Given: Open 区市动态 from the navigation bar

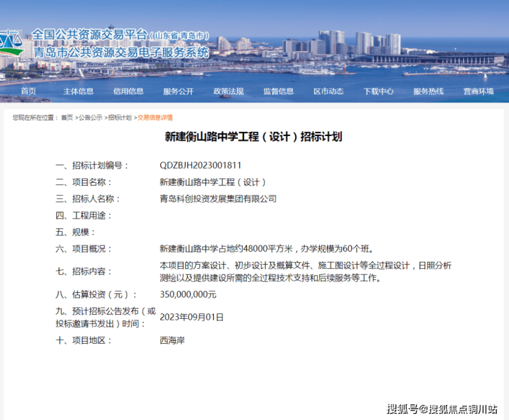Looking at the screenshot, I should click(x=328, y=91).
